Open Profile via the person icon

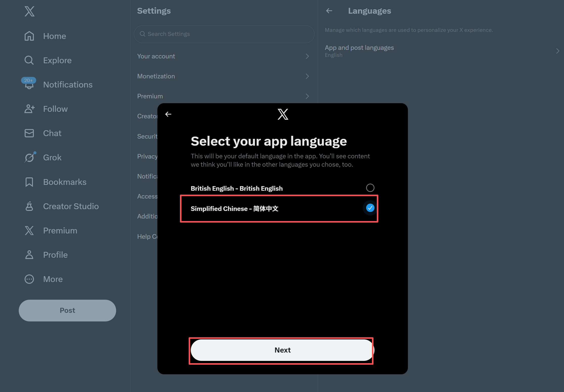(x=29, y=255)
